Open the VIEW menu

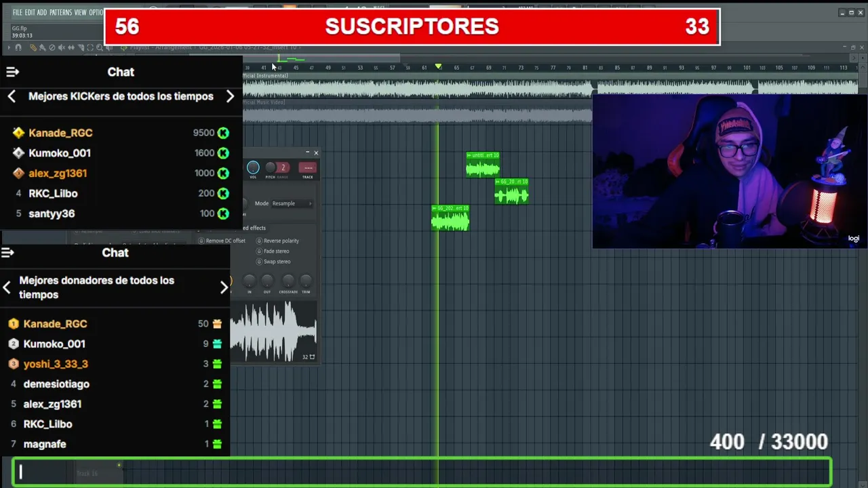pos(80,12)
